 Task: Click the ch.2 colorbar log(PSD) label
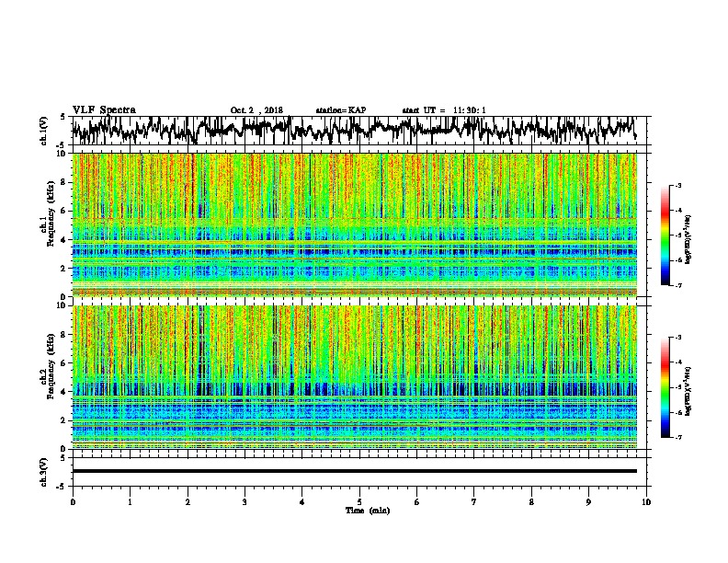click(688, 391)
